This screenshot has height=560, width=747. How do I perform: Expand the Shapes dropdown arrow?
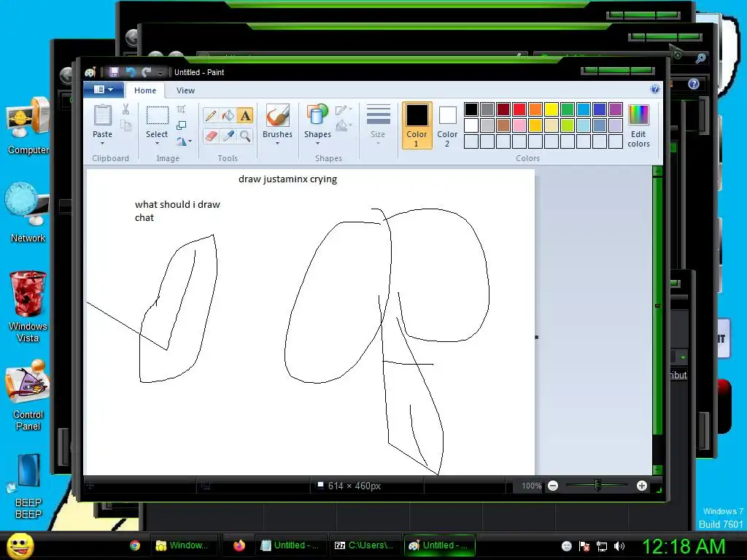tap(317, 144)
